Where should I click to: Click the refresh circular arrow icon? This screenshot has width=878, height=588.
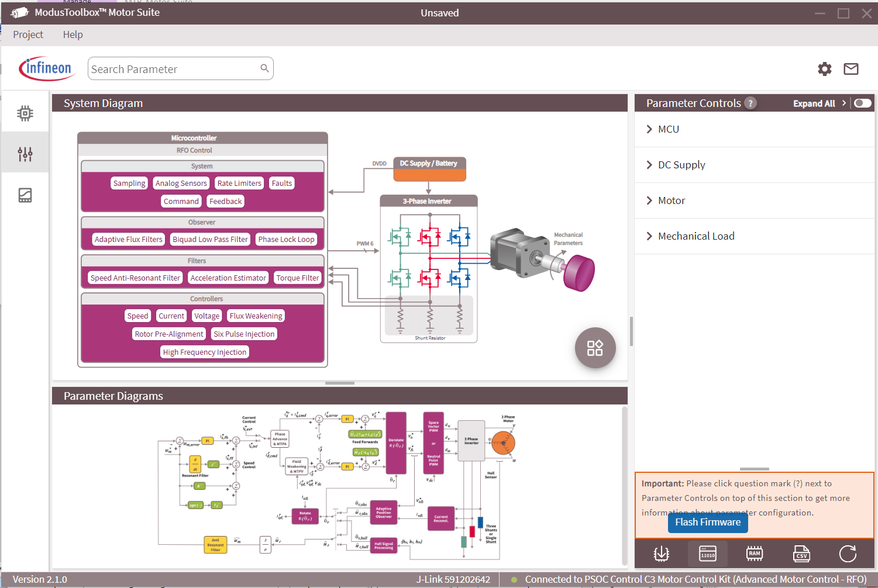coord(848,554)
